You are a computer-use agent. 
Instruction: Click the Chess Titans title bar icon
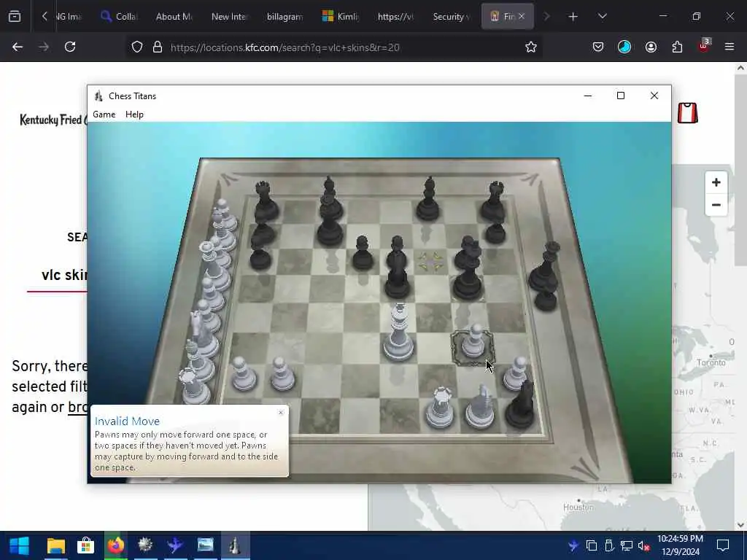pos(98,96)
